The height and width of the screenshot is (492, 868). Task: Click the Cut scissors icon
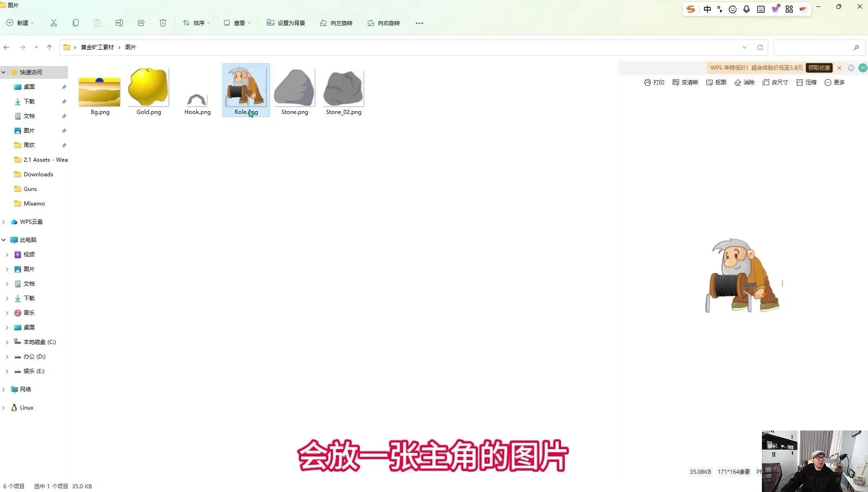[x=54, y=23]
